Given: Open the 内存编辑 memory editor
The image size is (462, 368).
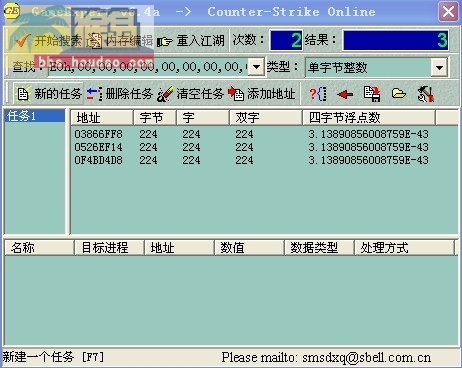Looking at the screenshot, I should pos(119,41).
